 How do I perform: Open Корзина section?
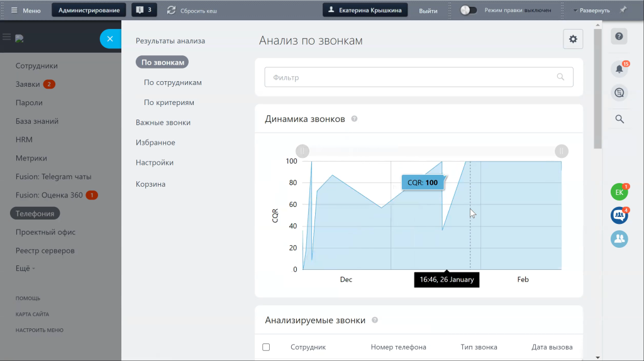151,184
